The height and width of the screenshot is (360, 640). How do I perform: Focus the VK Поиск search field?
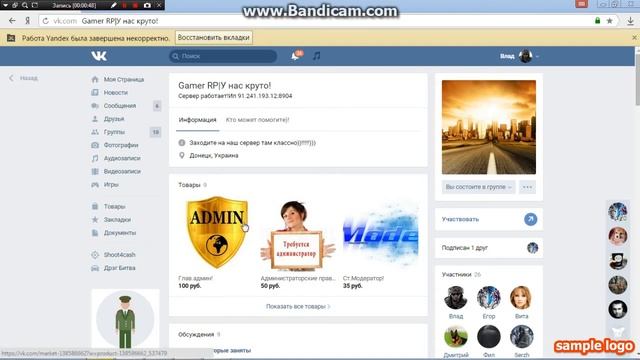click(x=223, y=56)
